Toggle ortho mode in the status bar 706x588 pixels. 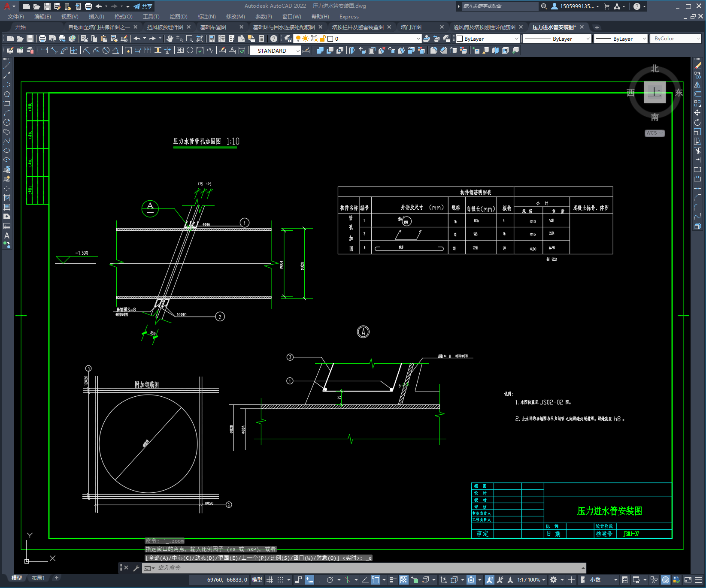pyautogui.click(x=320, y=580)
